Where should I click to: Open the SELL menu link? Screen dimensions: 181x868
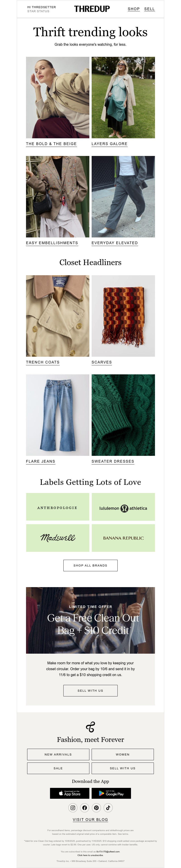click(x=149, y=9)
